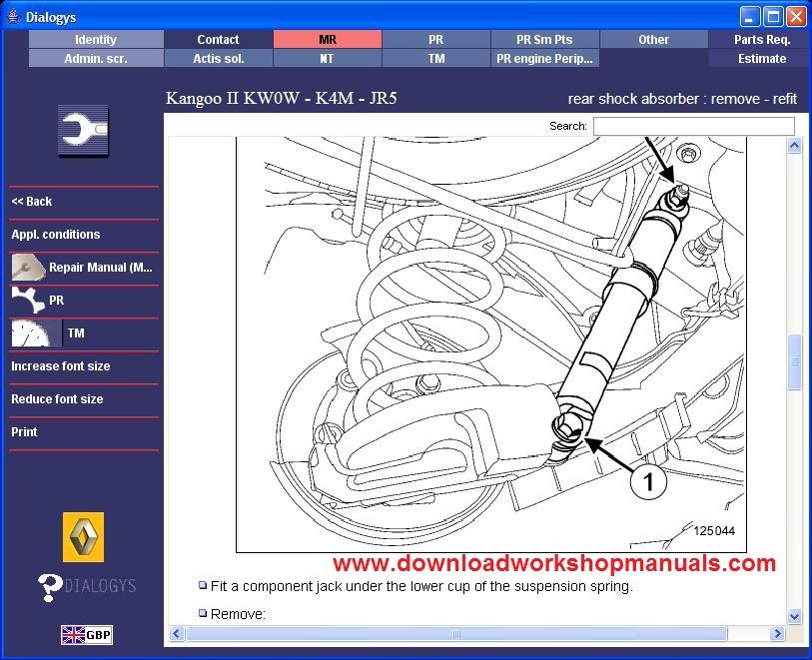This screenshot has width=812, height=660.
Task: Click Print in the sidebar
Action: pyautogui.click(x=24, y=431)
